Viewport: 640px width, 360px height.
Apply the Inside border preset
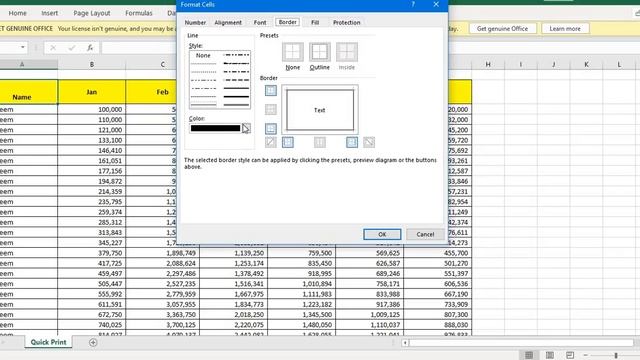pos(347,52)
